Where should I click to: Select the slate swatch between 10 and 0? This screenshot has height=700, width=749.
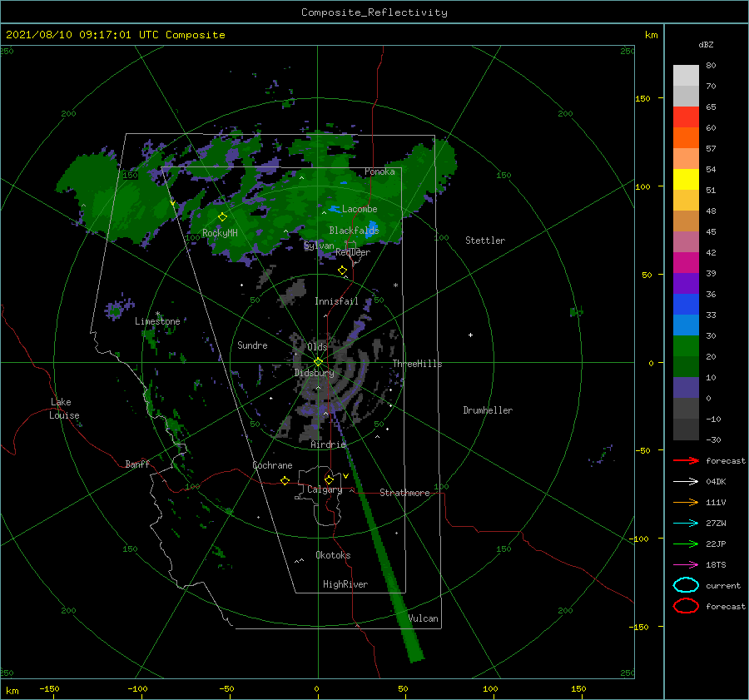tap(686, 388)
